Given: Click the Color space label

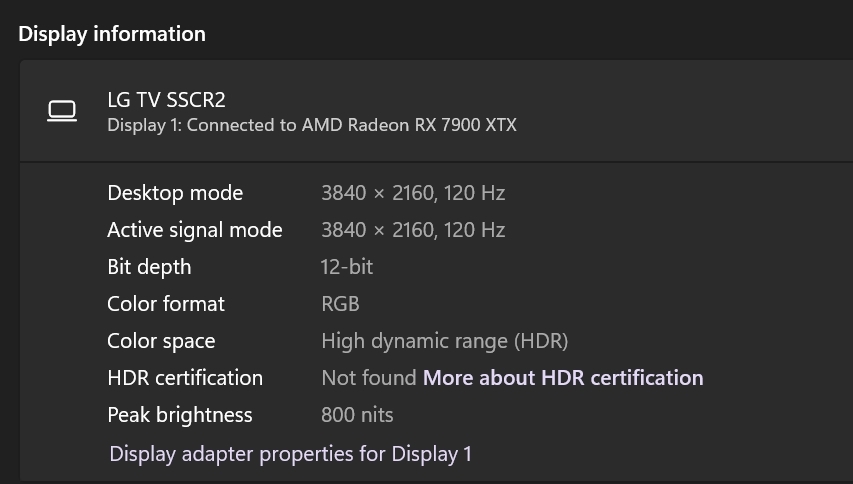Looking at the screenshot, I should (161, 341).
